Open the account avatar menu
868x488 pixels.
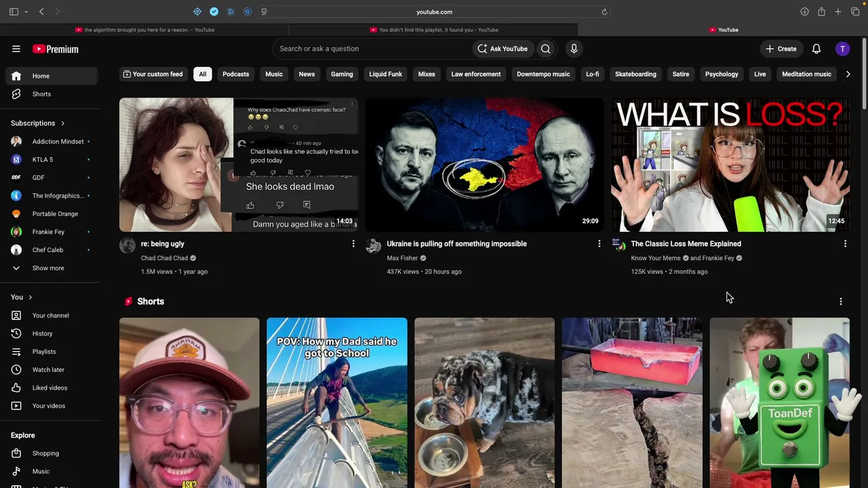[x=842, y=49]
